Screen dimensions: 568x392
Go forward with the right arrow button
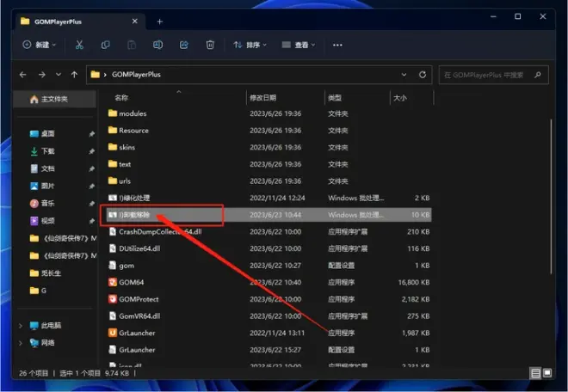[x=42, y=75]
